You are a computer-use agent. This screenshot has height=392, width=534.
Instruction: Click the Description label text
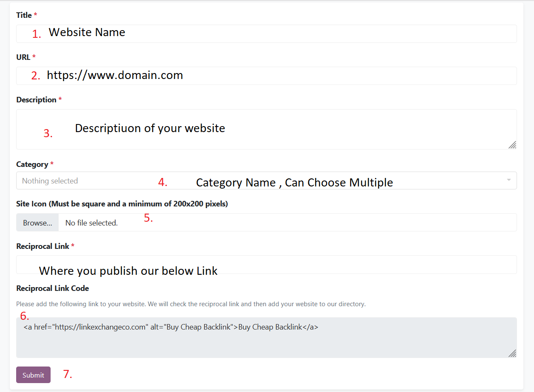(36, 100)
